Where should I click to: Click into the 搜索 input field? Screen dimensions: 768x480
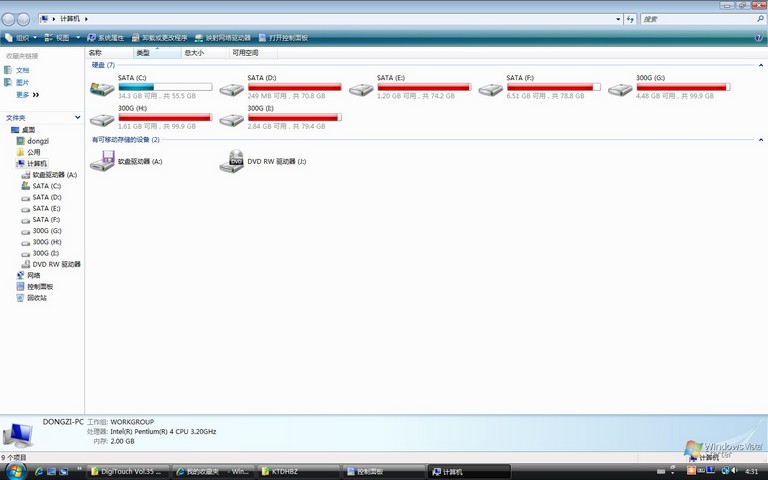[698, 19]
